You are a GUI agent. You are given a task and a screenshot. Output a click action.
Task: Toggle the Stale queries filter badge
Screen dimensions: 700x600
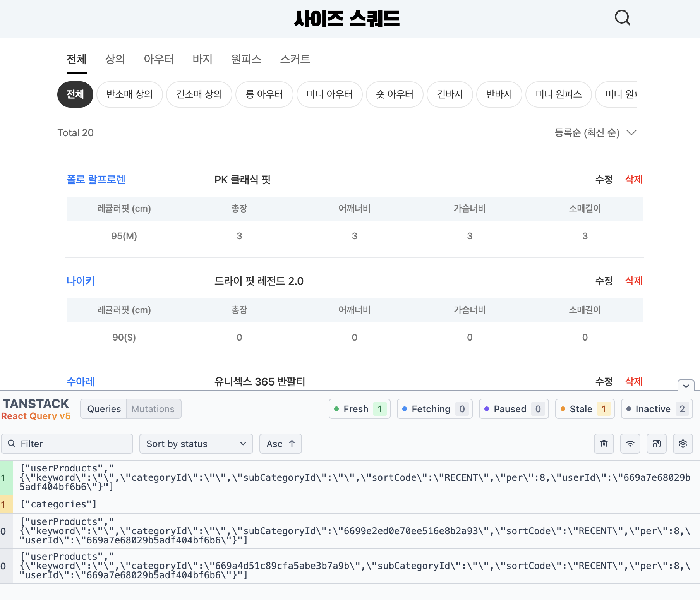click(585, 409)
